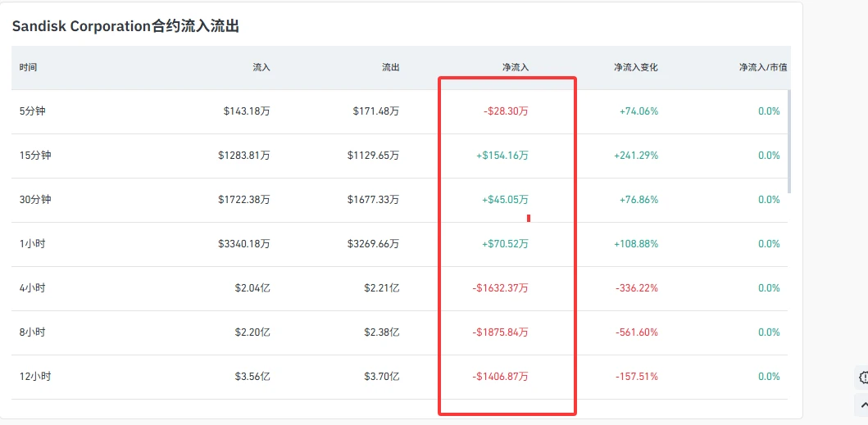Click 0.0% in the 1小时 row
868x425 pixels.
tap(769, 244)
